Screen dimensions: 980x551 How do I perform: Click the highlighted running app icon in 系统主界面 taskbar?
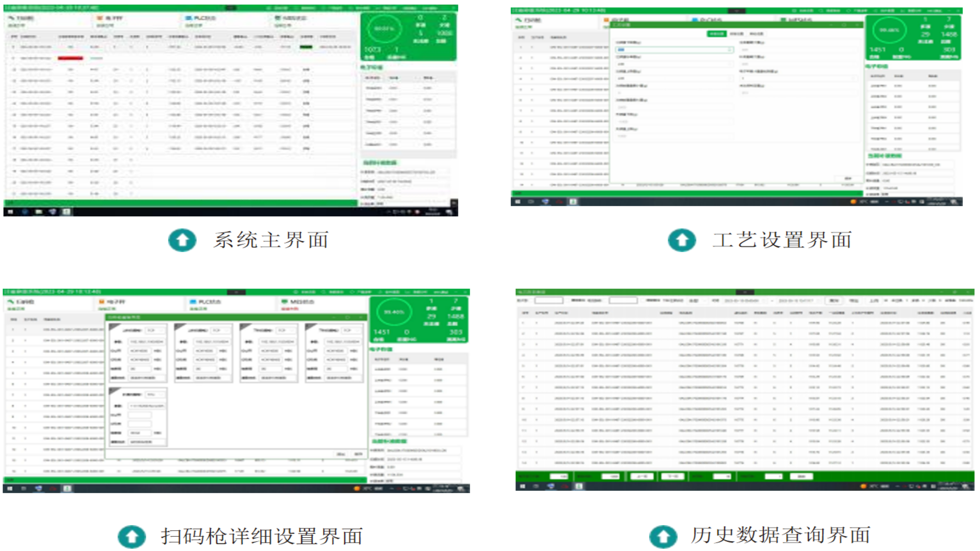pyautogui.click(x=66, y=212)
